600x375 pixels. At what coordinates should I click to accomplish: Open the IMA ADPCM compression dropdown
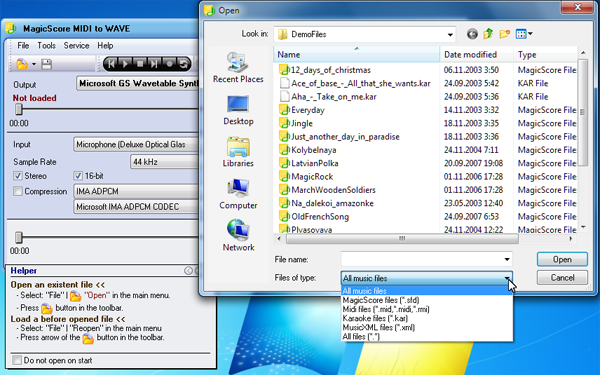point(136,191)
